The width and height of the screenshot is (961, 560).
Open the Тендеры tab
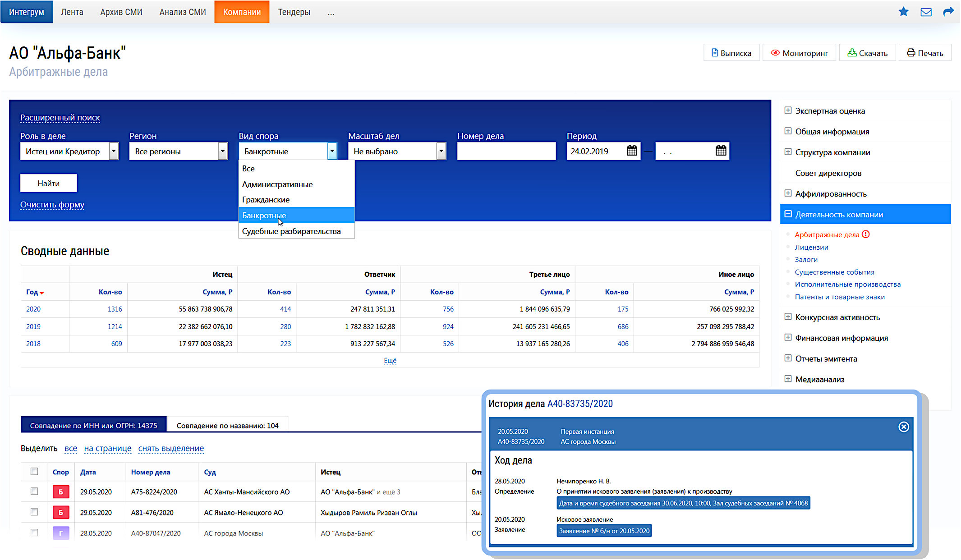click(294, 12)
